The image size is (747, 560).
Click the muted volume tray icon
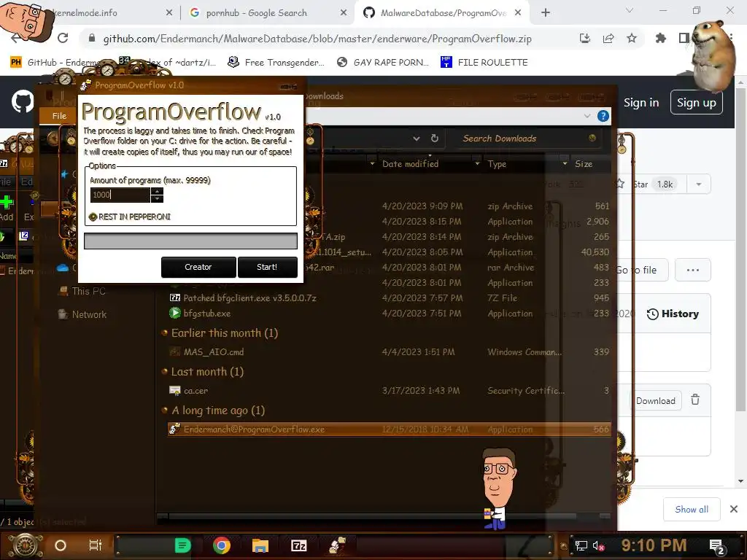(x=599, y=546)
